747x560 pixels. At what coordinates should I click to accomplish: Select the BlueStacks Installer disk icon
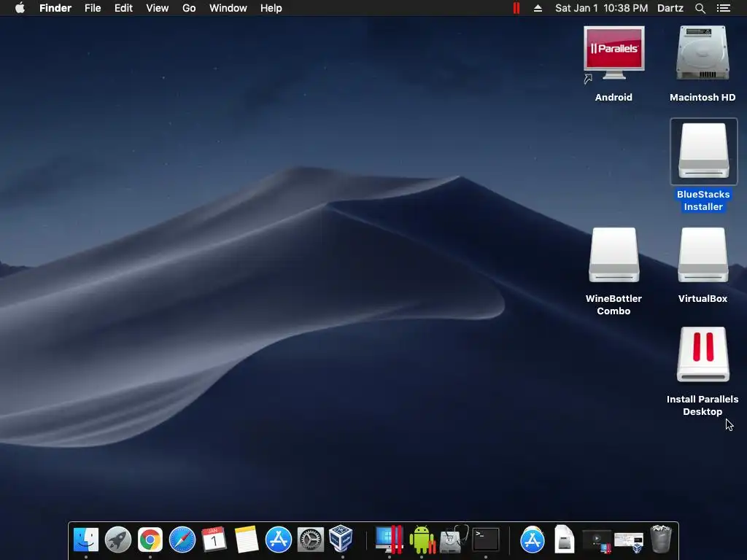(704, 151)
